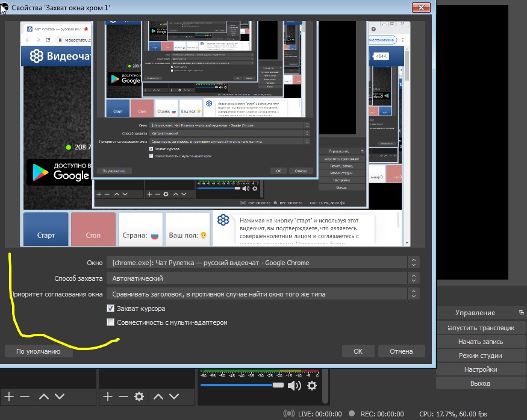Click the dialog title 'Свойства Захват окна хром 1'
Viewport: 527px width, 420px height.
click(x=61, y=8)
